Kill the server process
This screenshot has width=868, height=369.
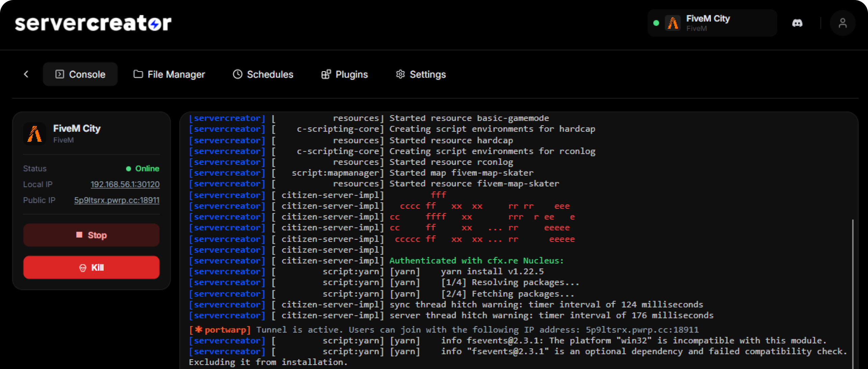(x=91, y=267)
